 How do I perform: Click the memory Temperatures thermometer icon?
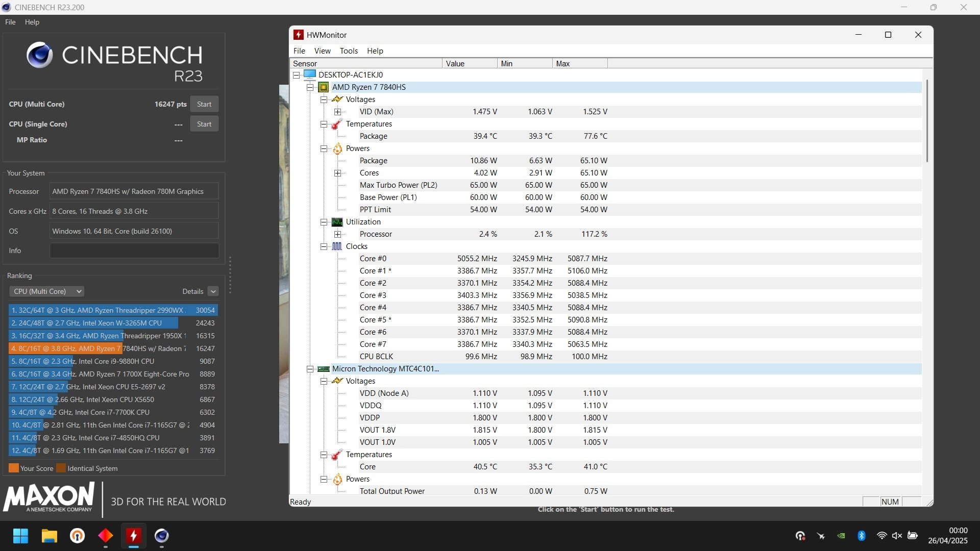pos(337,455)
